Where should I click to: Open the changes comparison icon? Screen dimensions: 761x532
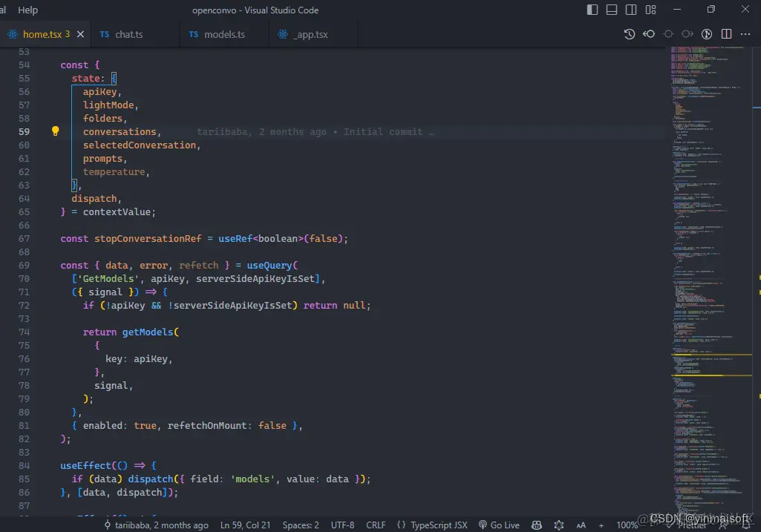point(707,33)
